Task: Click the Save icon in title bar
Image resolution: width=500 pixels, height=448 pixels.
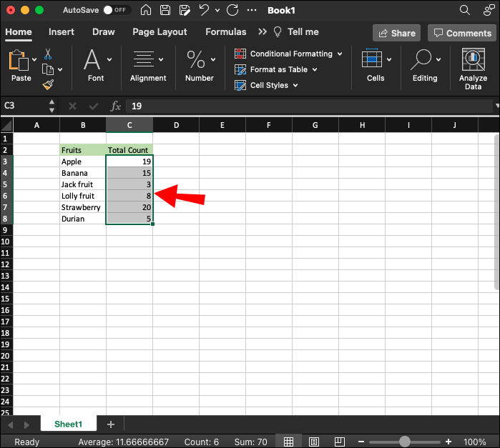Action: coord(165,11)
